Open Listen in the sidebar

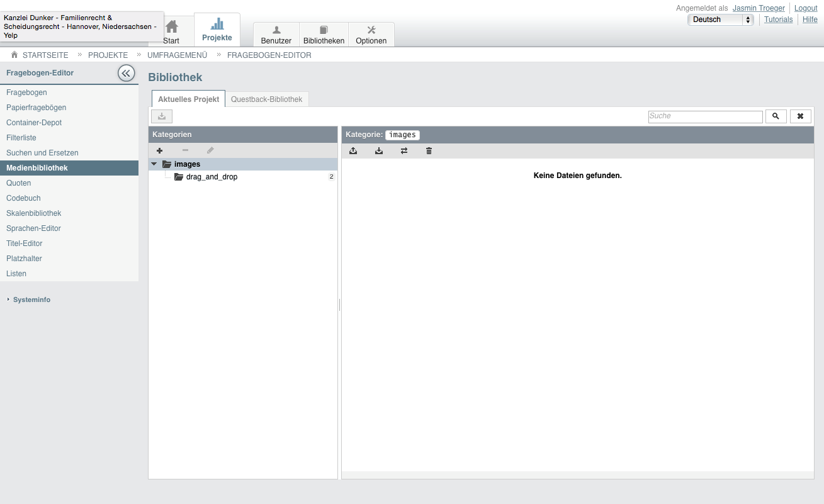[x=69, y=274]
